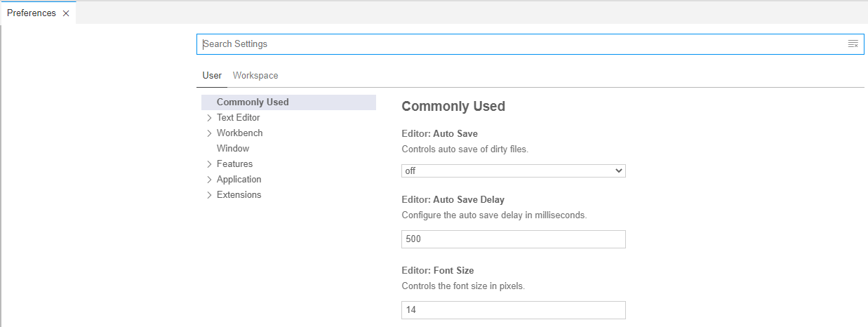Open the Workbench settings category label
Viewport: 868px width, 327px height.
pos(240,133)
